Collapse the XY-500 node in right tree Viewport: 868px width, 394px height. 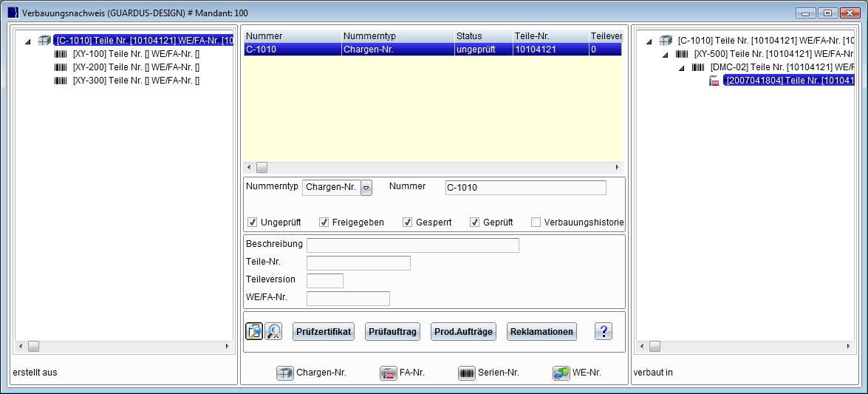[x=665, y=55]
